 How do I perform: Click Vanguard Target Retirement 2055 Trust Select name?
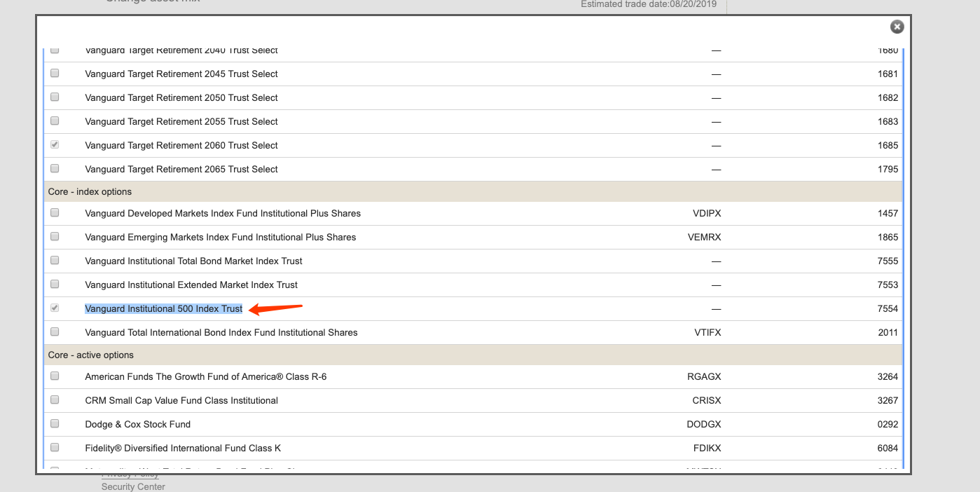pos(181,121)
